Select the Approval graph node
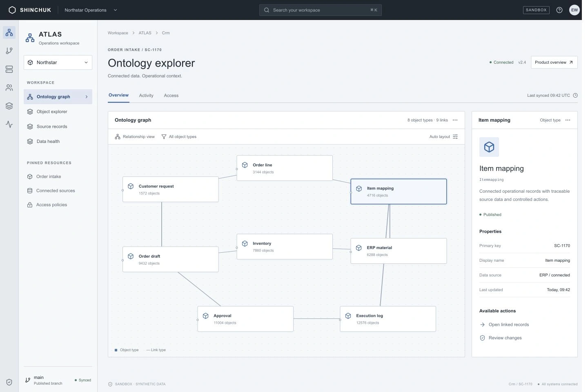The height and width of the screenshot is (392, 588). [x=245, y=319]
